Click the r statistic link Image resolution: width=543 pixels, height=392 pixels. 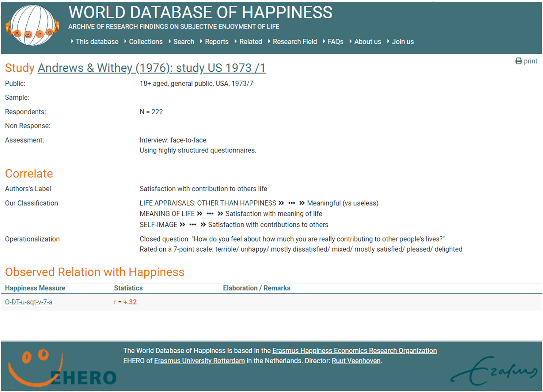coord(116,302)
